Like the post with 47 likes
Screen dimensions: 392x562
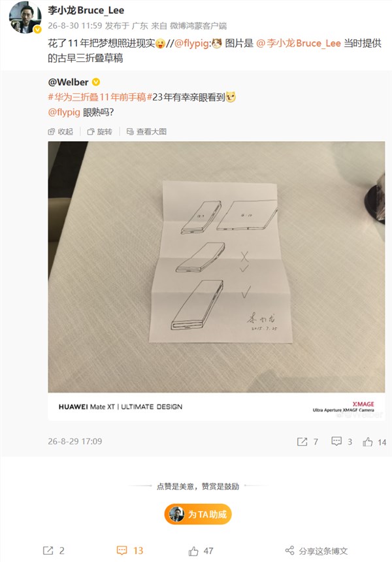193,550
